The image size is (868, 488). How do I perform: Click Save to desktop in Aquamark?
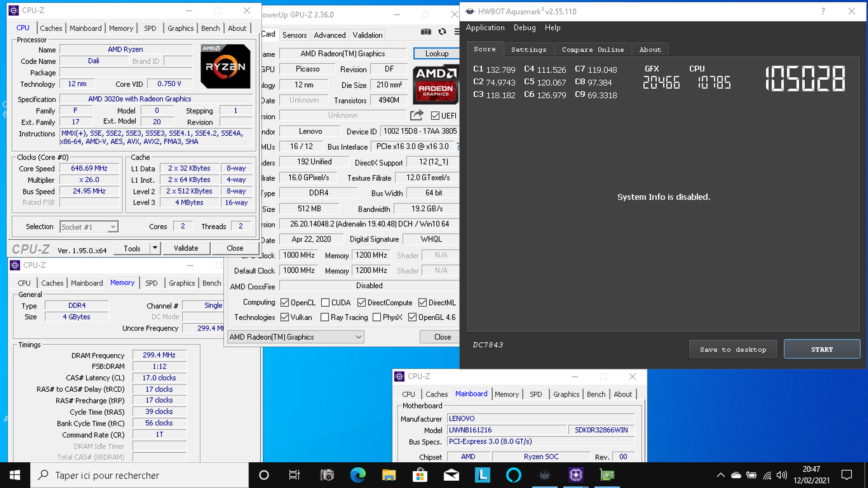click(733, 349)
